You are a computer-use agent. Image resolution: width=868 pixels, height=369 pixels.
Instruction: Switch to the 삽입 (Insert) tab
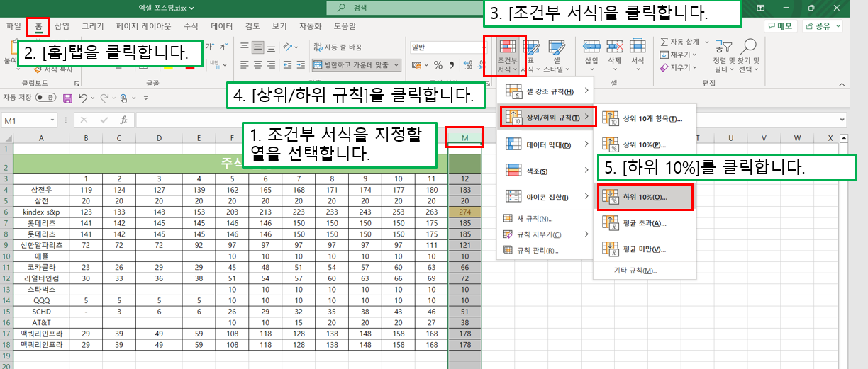point(62,26)
